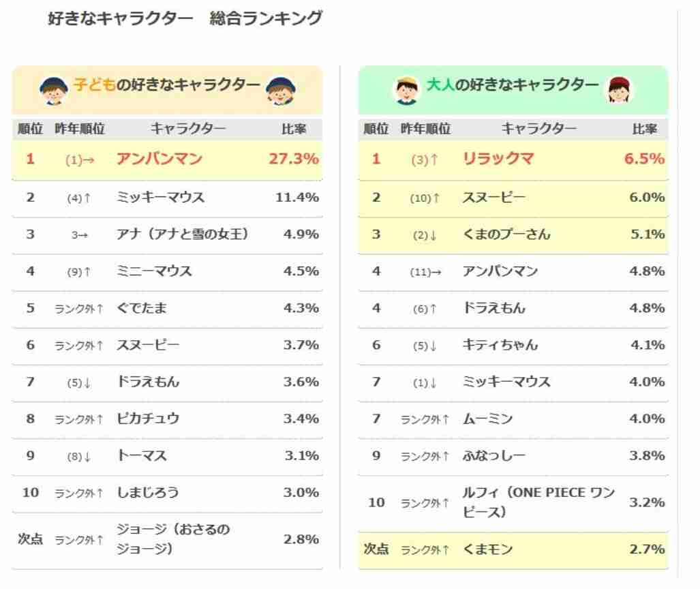Click the man icon beside 大人の好きなキャラクター
Viewport: 700px width, 589px height.
pos(407,90)
